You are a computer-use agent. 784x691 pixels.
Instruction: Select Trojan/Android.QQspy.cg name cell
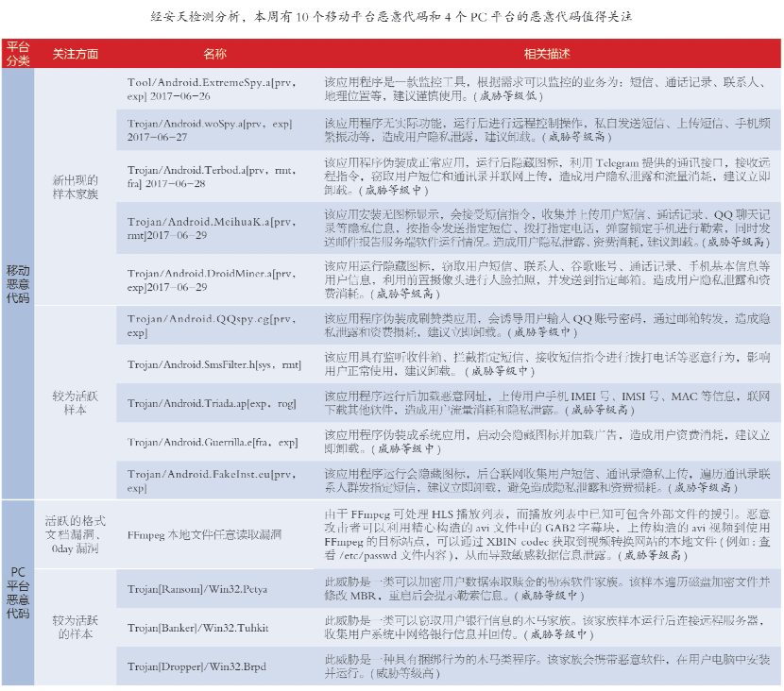coord(215,326)
